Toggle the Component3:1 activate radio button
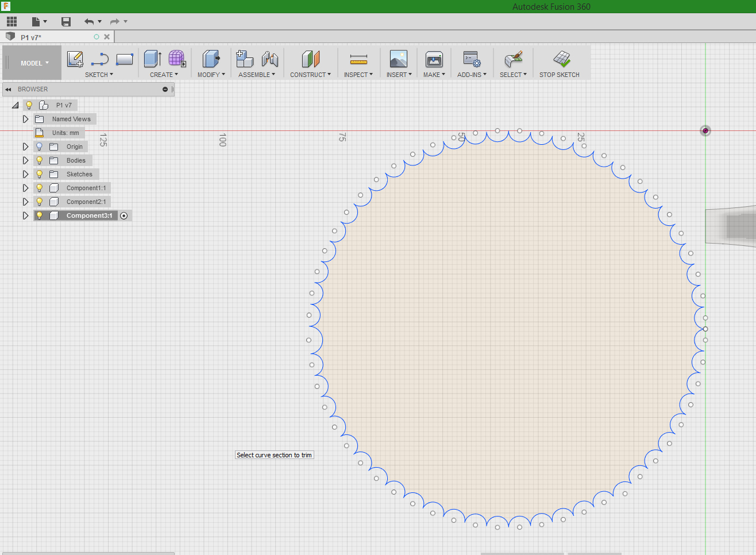This screenshot has height=555, width=756. (124, 215)
